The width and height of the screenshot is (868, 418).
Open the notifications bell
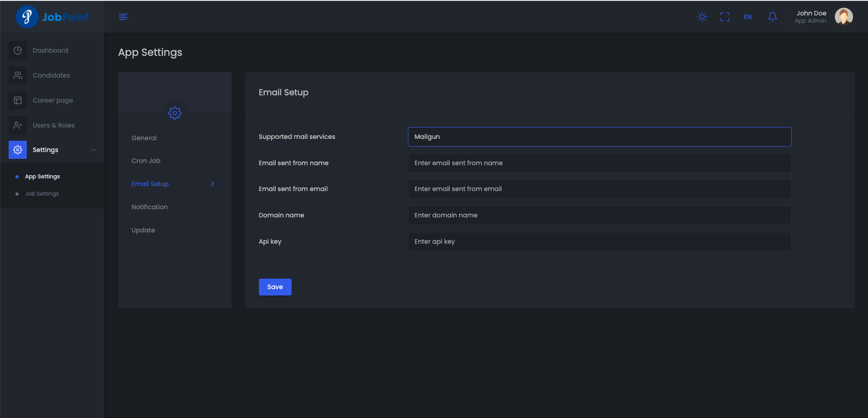pos(772,17)
